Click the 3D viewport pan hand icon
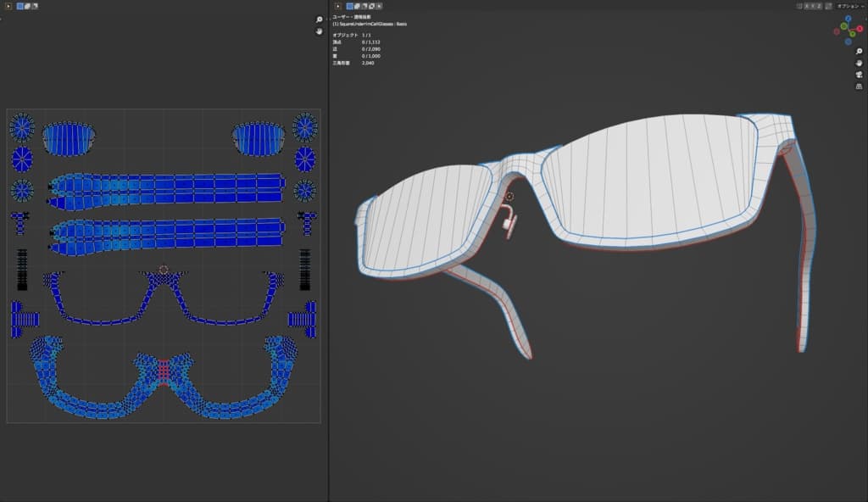 click(x=859, y=63)
